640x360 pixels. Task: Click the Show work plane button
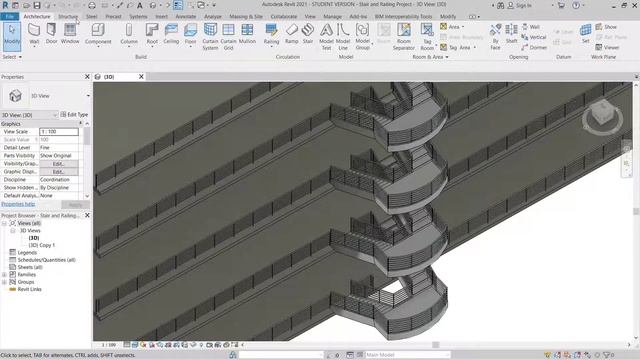(606, 27)
